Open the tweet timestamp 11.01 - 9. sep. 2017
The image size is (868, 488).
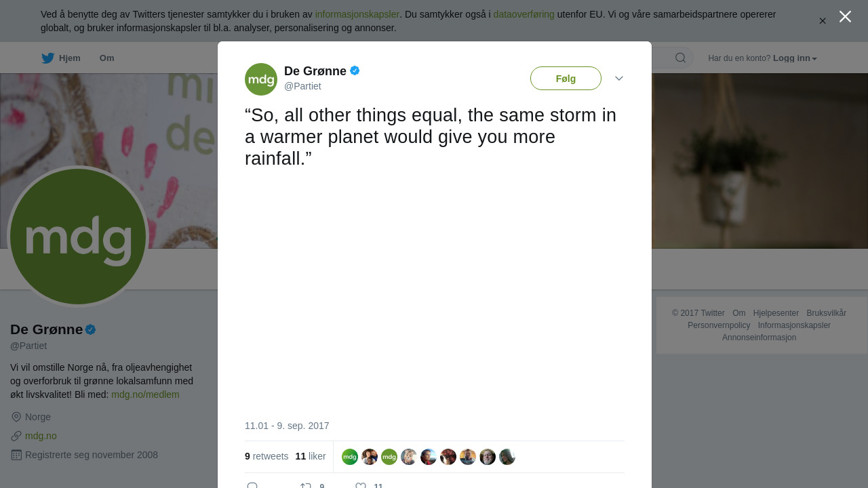(x=287, y=426)
